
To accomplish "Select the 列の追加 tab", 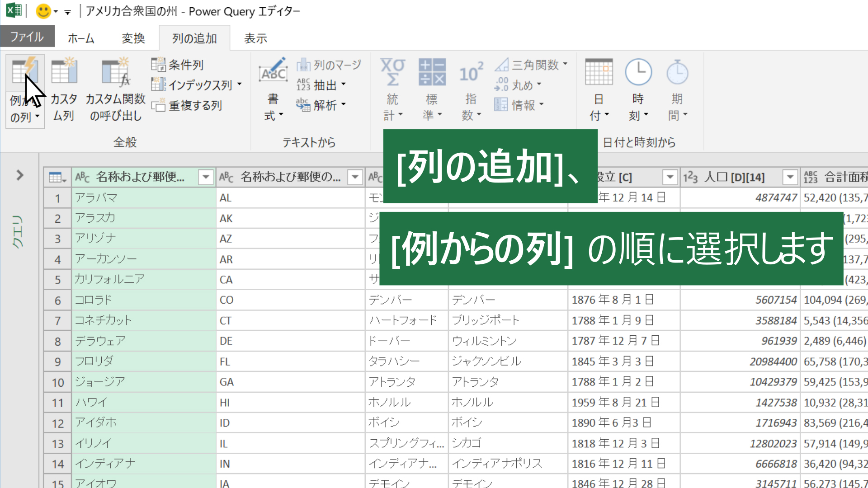I will coord(194,38).
